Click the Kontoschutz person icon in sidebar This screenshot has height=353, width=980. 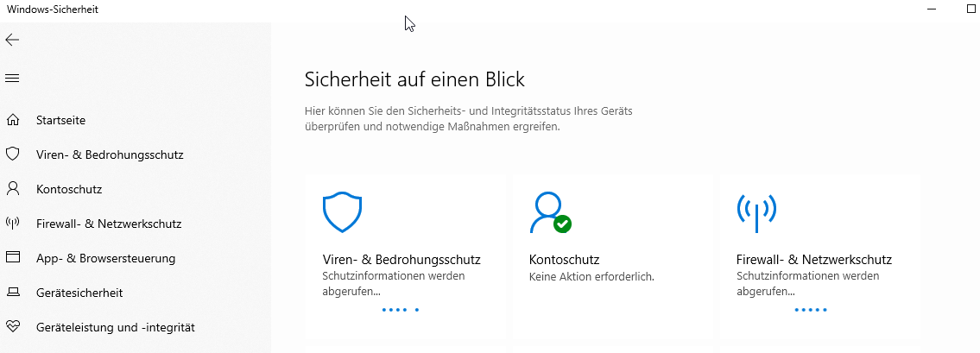[12, 188]
